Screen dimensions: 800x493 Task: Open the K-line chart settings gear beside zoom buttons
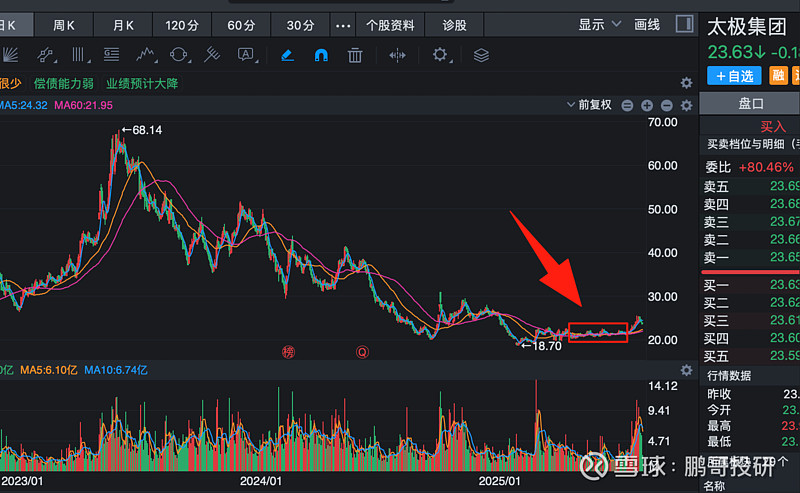(x=687, y=105)
